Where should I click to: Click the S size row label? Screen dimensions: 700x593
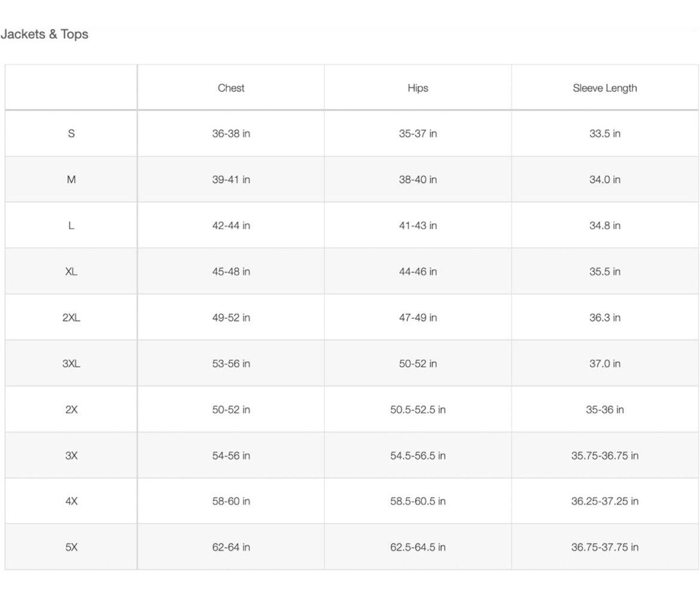71,133
